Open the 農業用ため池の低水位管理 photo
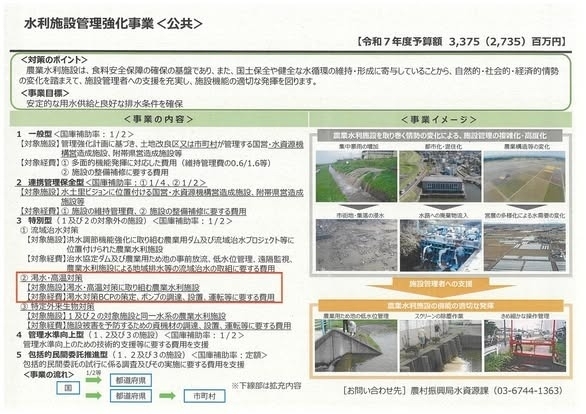Image resolution: width=586 pixels, height=414 pixels. [x=356, y=346]
